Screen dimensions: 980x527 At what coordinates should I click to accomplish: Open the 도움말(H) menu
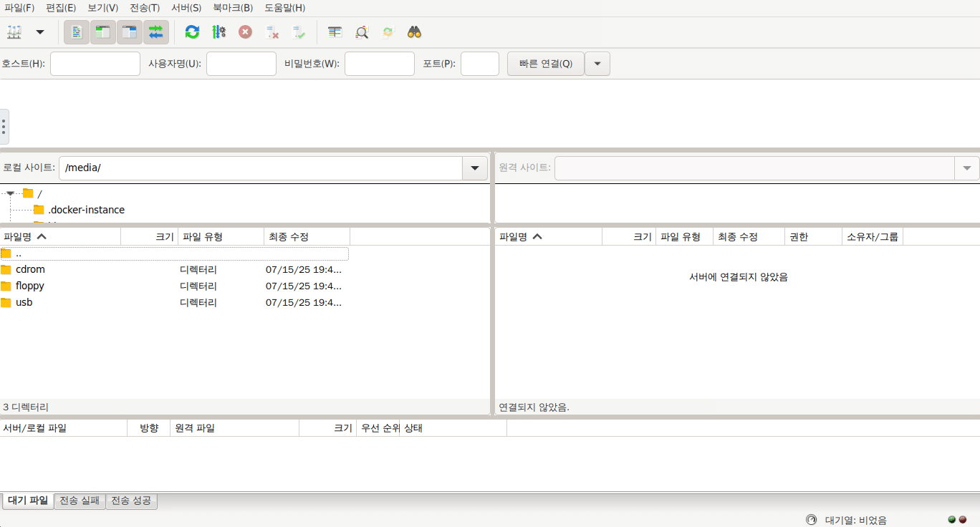pos(284,8)
